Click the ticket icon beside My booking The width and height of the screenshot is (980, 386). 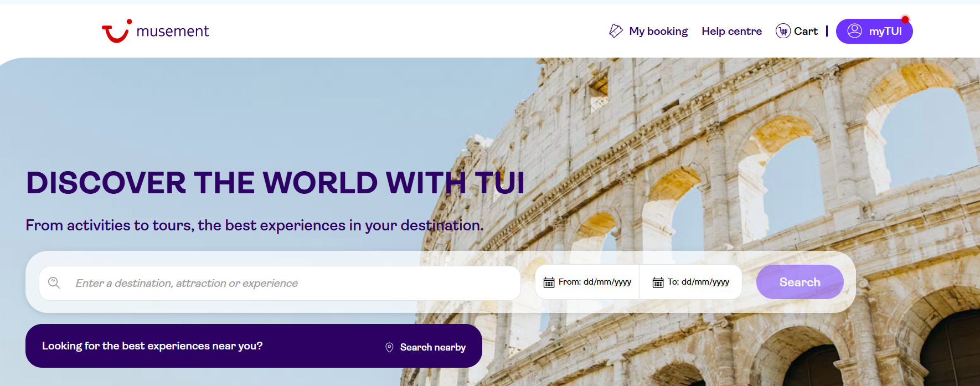coord(616,31)
